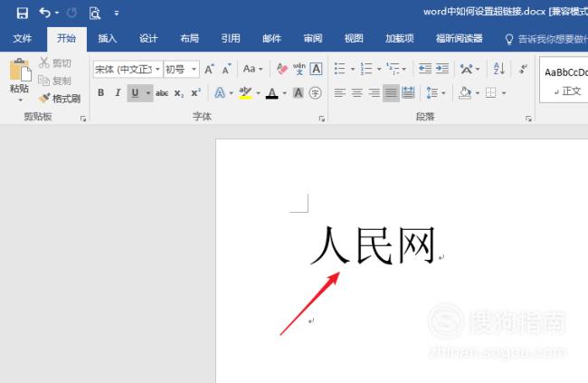Toggle character shading gray A icon
This screenshot has height=383, width=588.
(x=299, y=92)
